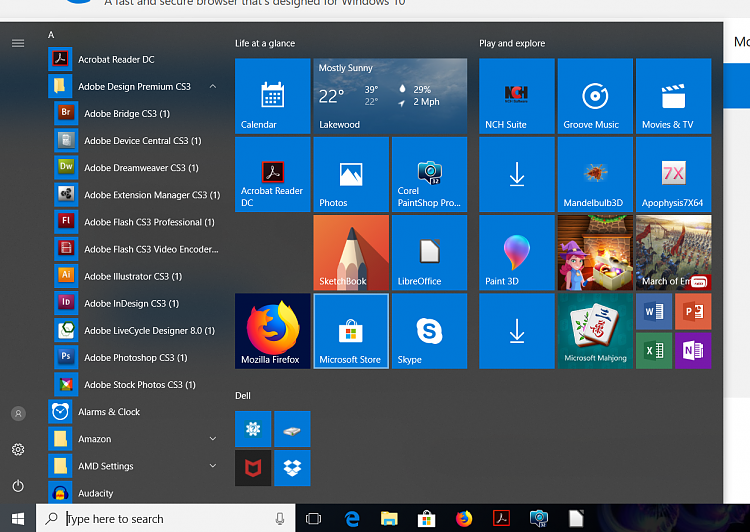750x532 pixels.
Task: Open the Paint 3D tile
Action: click(x=517, y=253)
